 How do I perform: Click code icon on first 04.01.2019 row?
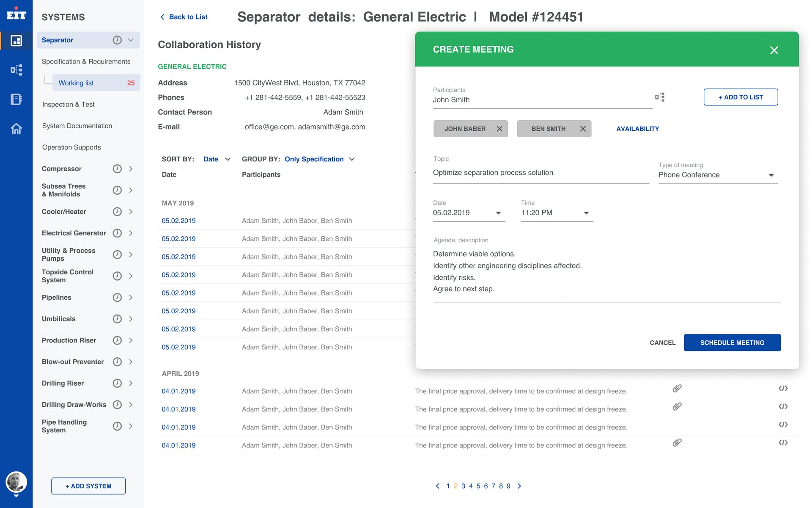(x=783, y=388)
